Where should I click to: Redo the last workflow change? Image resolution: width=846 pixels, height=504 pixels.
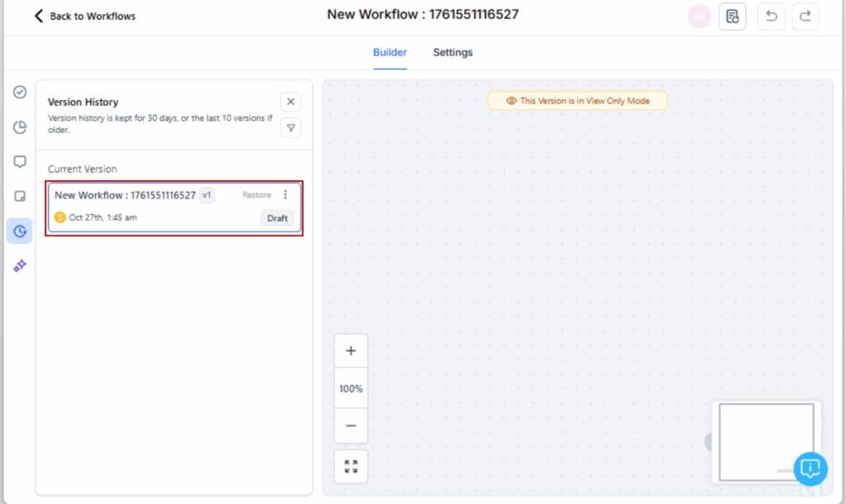tap(805, 16)
